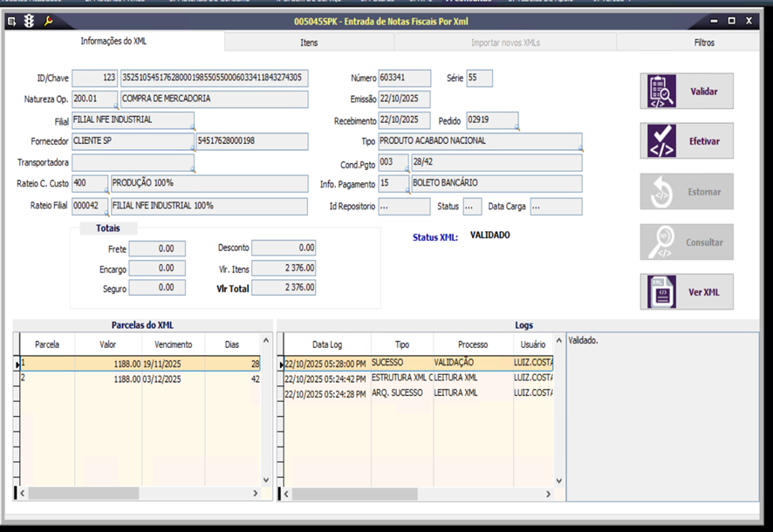
Task: Click the wrench tool icon in title bar
Action: [48, 21]
